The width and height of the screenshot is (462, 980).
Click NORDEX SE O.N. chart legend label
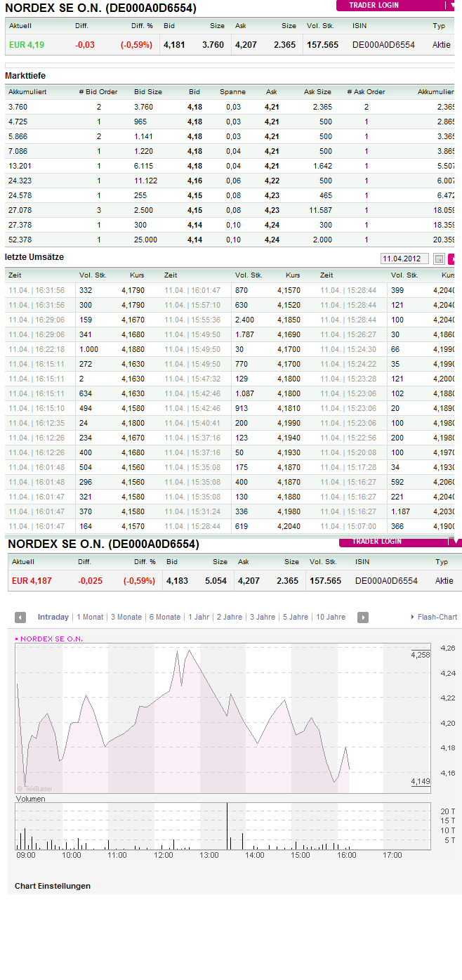point(49,639)
